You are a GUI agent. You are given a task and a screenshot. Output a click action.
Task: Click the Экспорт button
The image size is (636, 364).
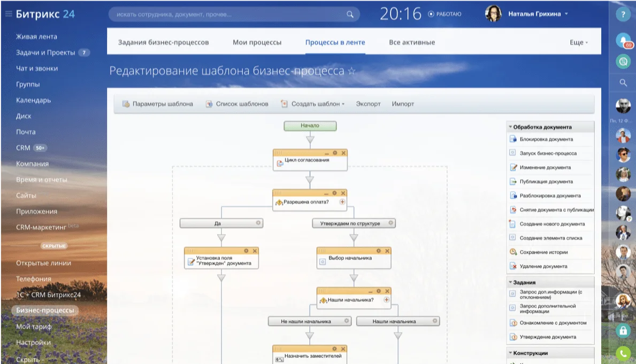tap(368, 104)
